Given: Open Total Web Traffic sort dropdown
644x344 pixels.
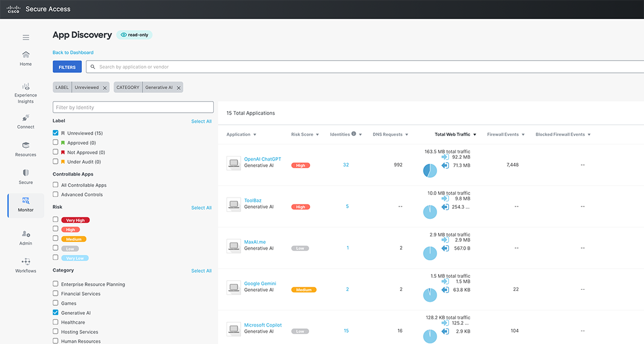Looking at the screenshot, I should point(475,135).
